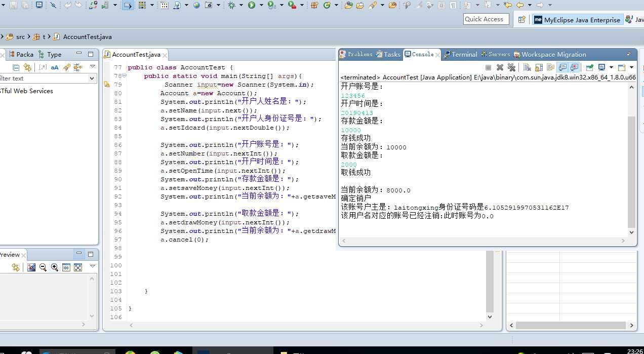Click the 100% zoom icon in Preview
Screen dimensions: 644x354
coord(66,267)
